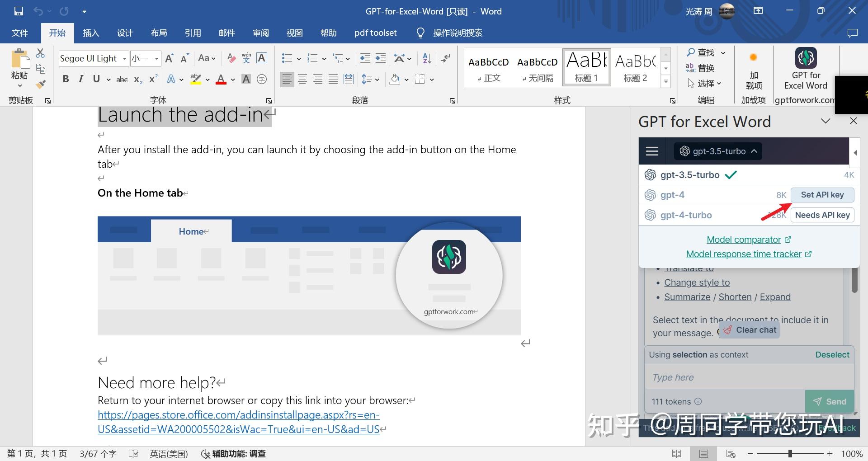Viewport: 868px width, 461px height.
Task: Toggle italic formatting
Action: (81, 79)
